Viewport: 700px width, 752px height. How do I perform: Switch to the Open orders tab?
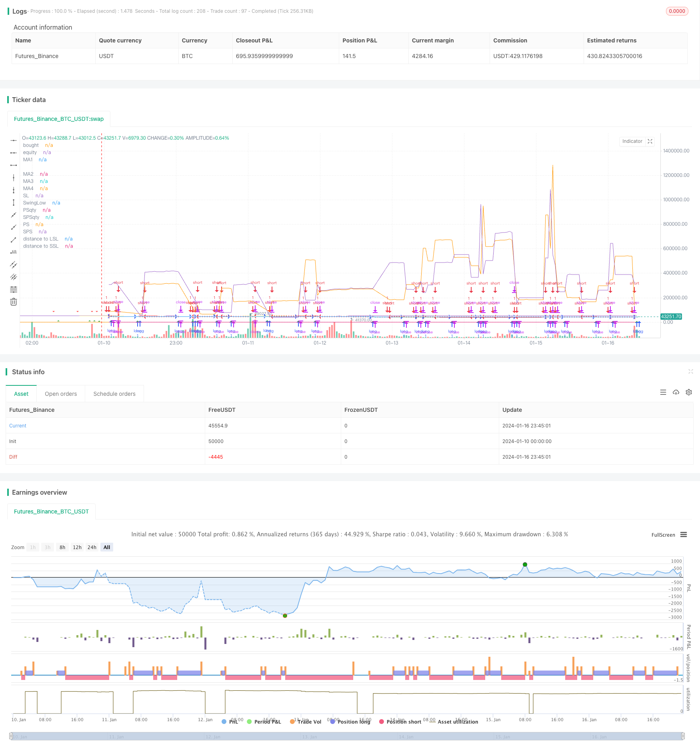coord(61,394)
